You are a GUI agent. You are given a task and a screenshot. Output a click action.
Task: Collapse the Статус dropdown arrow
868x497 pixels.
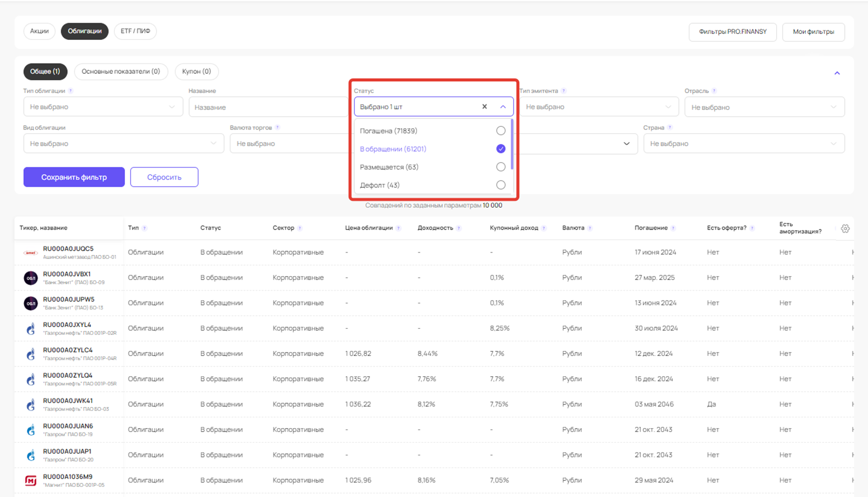pos(503,107)
